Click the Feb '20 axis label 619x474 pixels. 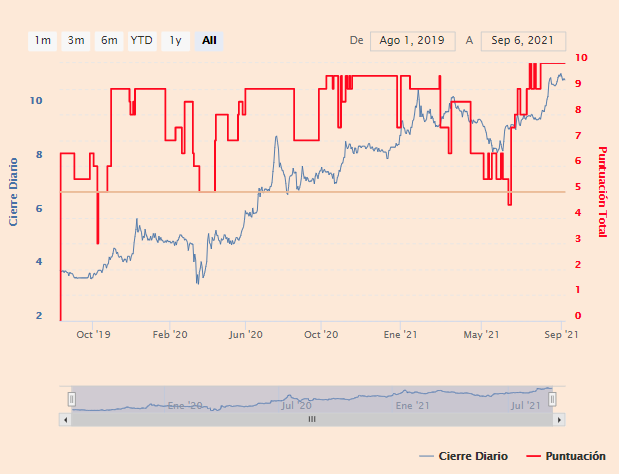(170, 335)
